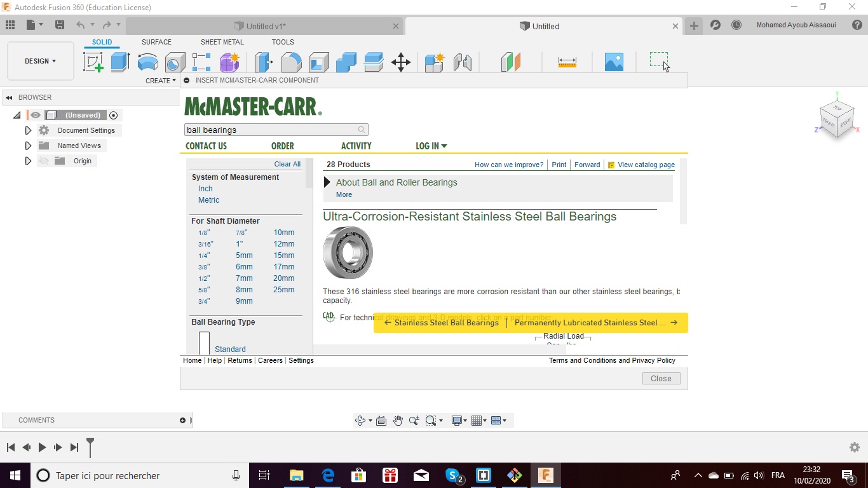Open Microsoft Edge from the taskbar

[328, 475]
